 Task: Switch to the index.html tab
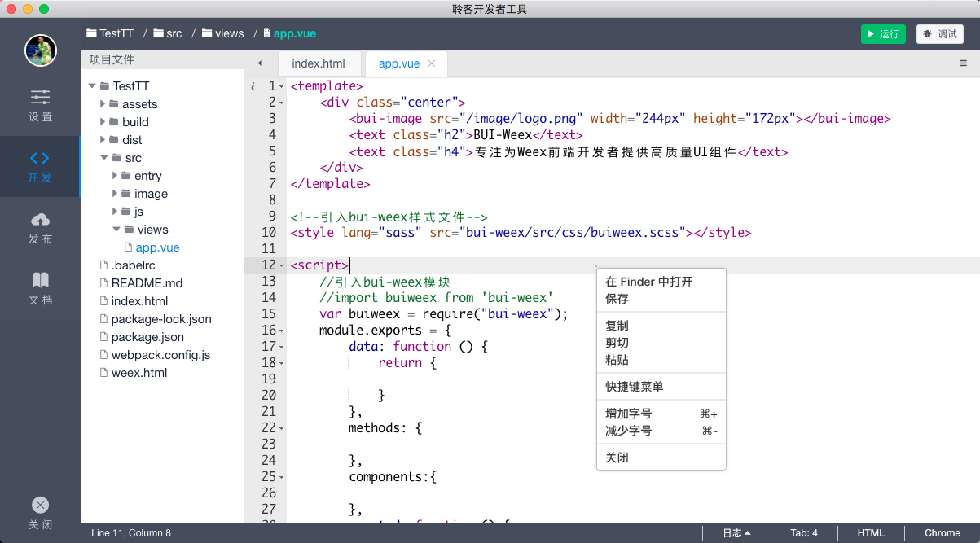319,63
